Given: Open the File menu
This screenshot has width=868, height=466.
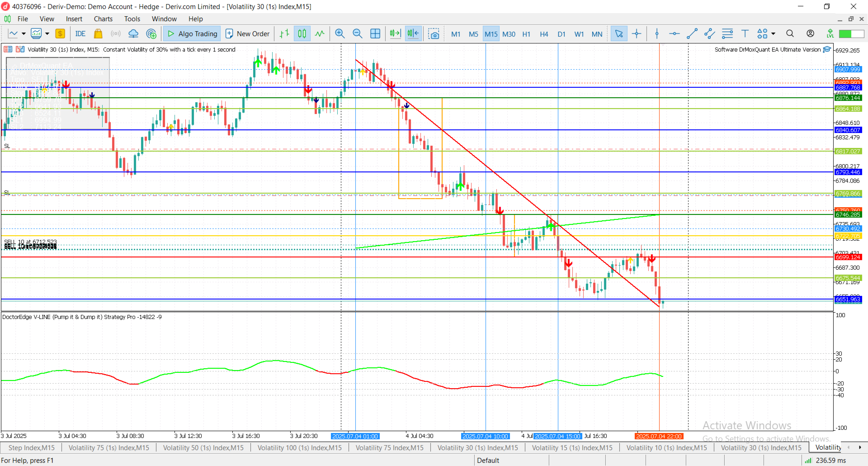Looking at the screenshot, I should point(23,19).
